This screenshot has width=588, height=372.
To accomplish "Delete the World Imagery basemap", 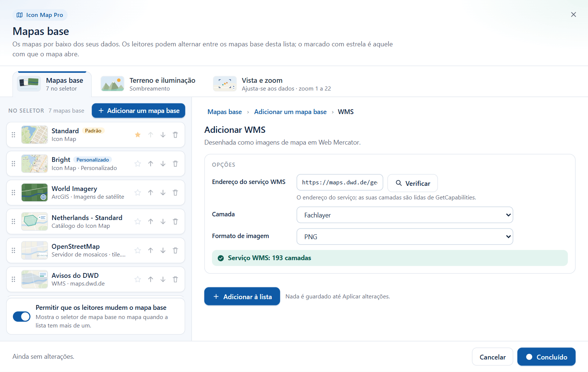I will click(x=175, y=192).
